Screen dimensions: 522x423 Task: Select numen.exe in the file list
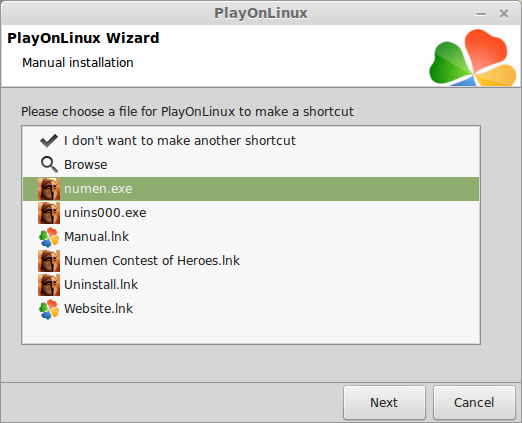(x=251, y=189)
